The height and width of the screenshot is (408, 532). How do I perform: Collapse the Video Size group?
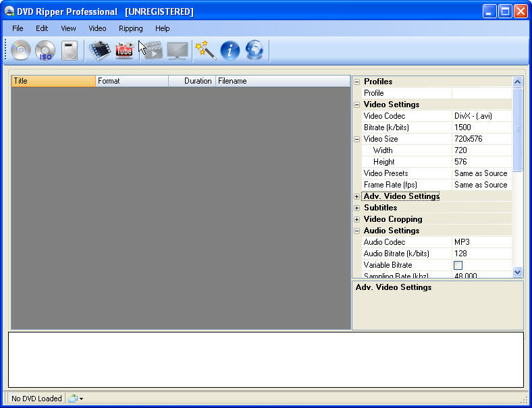[356, 139]
